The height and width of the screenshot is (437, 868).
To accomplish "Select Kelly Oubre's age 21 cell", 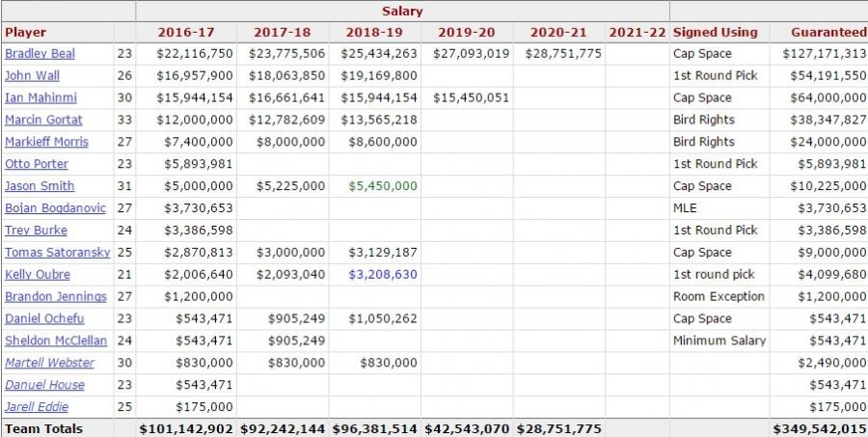I will click(x=124, y=275).
